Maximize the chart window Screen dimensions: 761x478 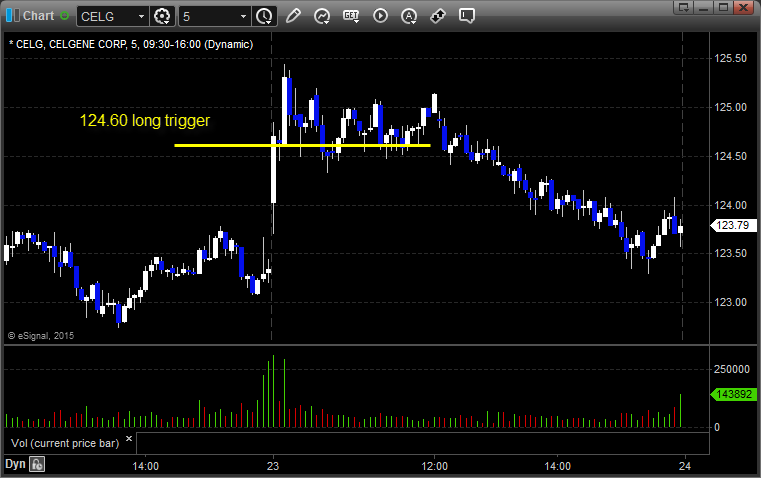(723, 7)
